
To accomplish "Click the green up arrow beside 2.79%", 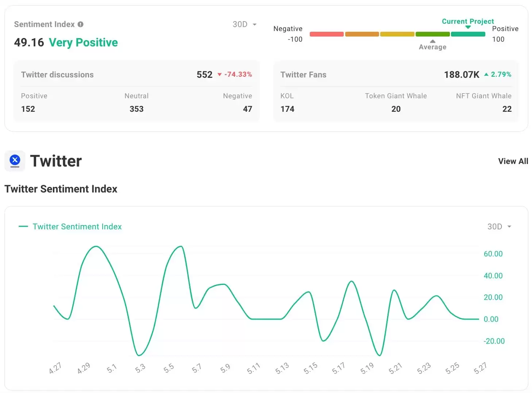I will [x=486, y=75].
